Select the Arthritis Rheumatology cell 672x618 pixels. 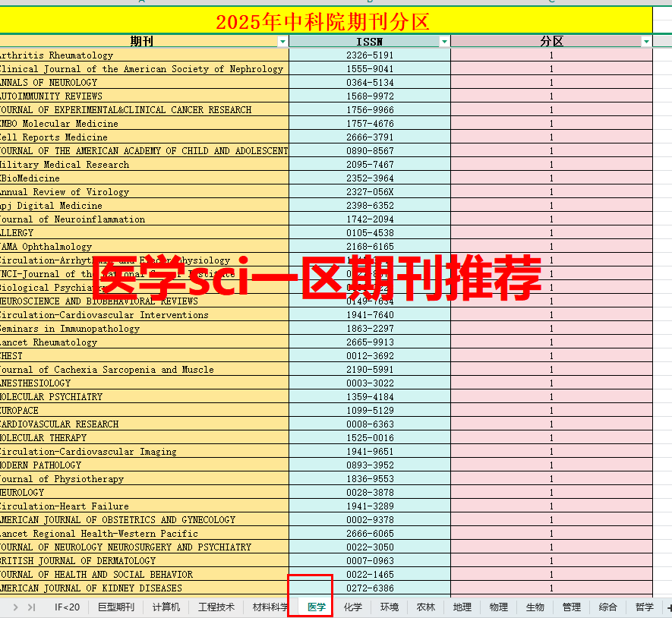[144, 55]
